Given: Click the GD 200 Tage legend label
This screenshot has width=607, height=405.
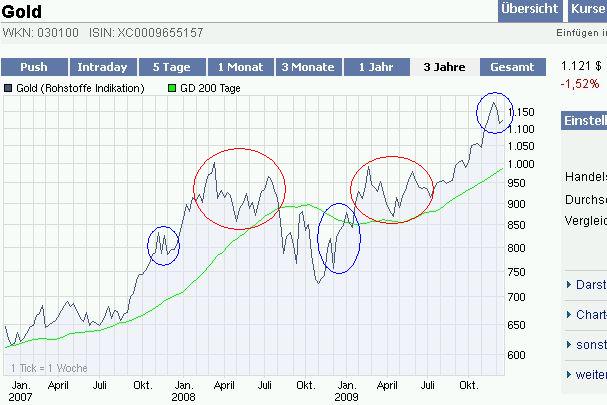Looking at the screenshot, I should [210, 88].
